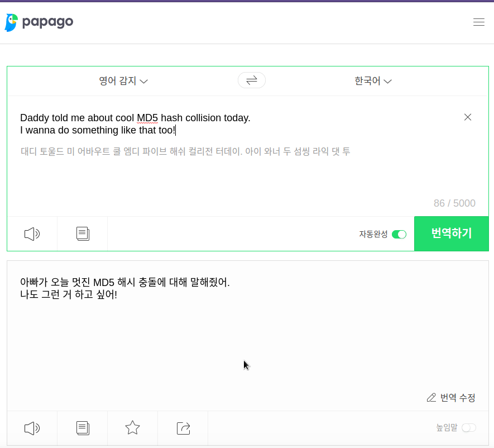
Task: Click the underlined word MD5 in source
Action: (147, 118)
